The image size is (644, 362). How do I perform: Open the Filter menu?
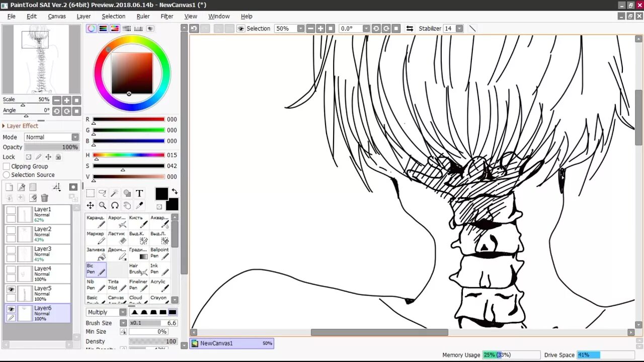[167, 16]
